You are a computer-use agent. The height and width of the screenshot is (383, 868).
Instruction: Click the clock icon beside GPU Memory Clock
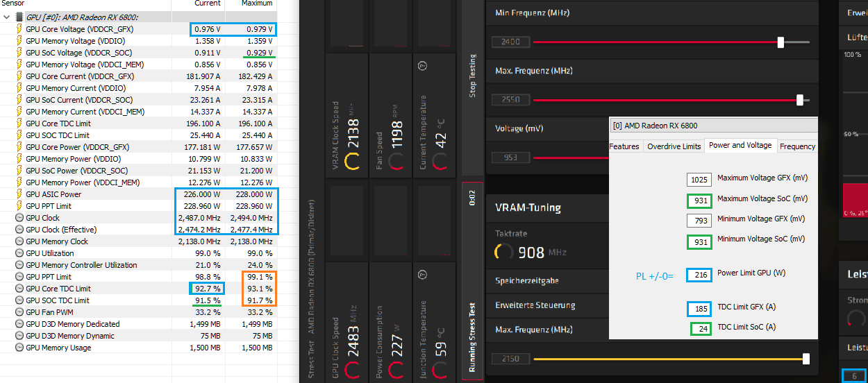[x=19, y=241]
